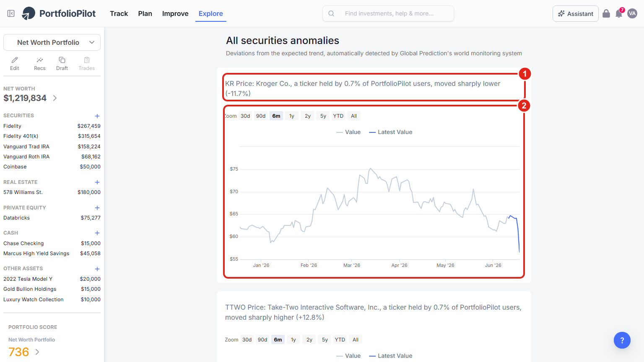Expand portfolio score 736 chevron
The image size is (644, 362).
(37, 352)
